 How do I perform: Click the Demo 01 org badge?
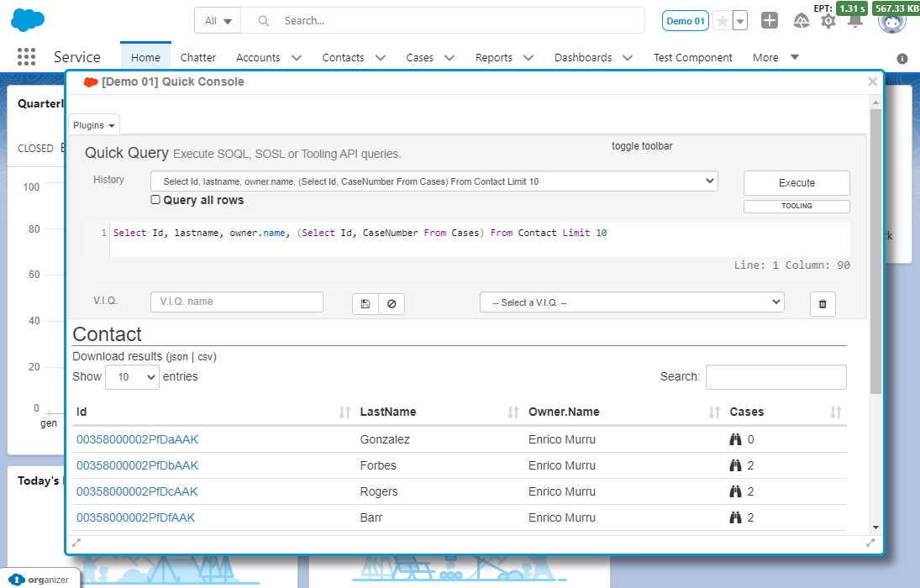click(x=686, y=21)
